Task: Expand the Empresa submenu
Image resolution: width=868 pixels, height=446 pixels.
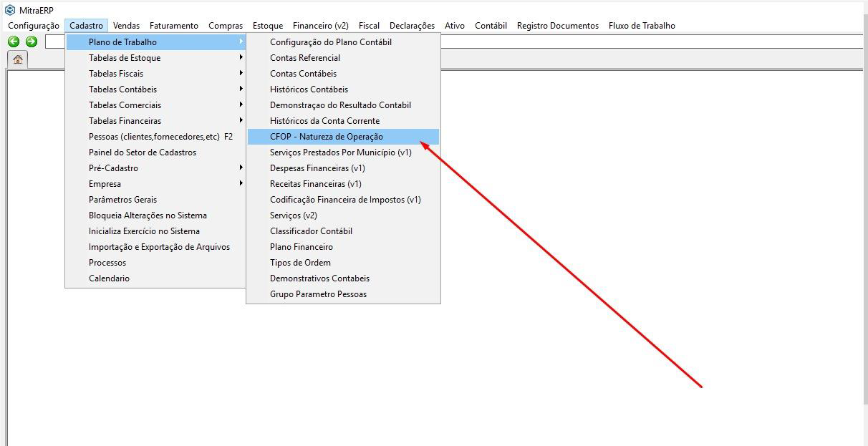Action: (x=105, y=184)
